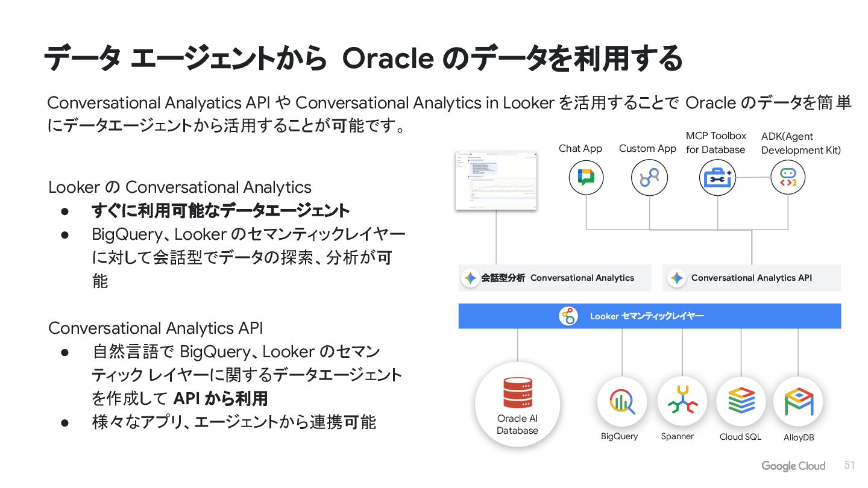Click left-column heading 'Conversational Analytics API'
The image size is (868, 488).
[x=156, y=328]
